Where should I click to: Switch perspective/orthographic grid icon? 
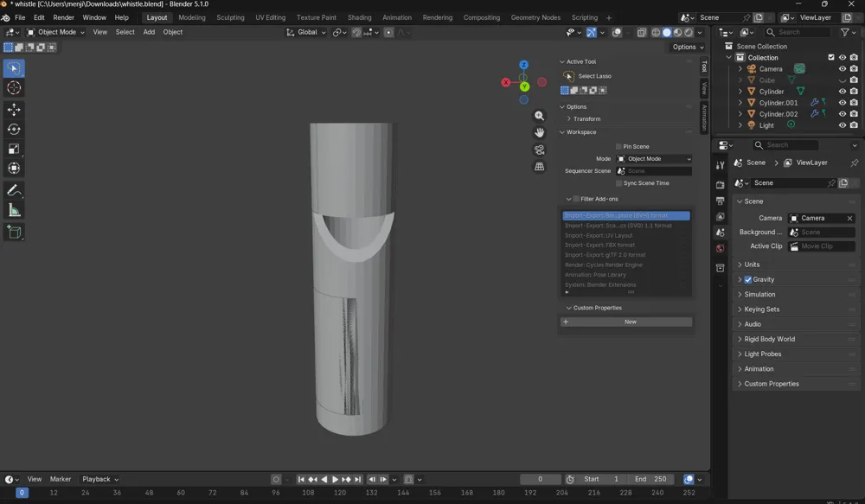(539, 167)
